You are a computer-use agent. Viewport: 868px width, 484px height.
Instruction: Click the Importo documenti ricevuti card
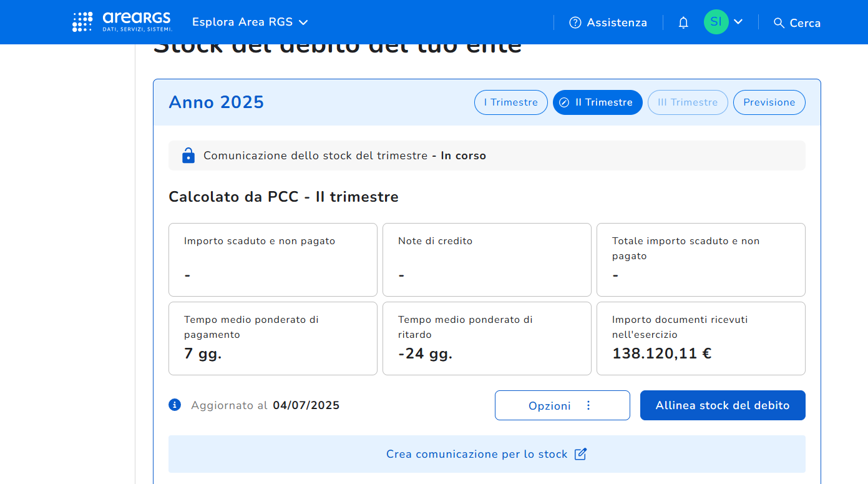(x=700, y=338)
